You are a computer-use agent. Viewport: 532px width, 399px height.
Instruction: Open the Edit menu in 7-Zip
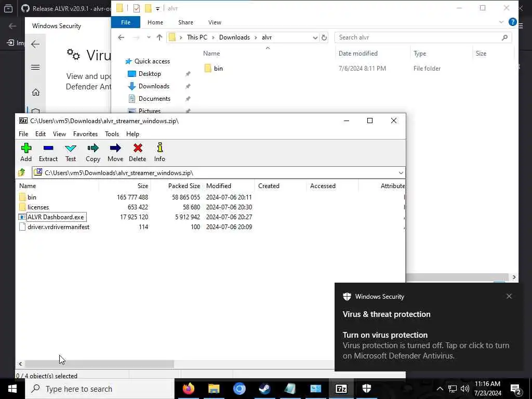pyautogui.click(x=41, y=134)
